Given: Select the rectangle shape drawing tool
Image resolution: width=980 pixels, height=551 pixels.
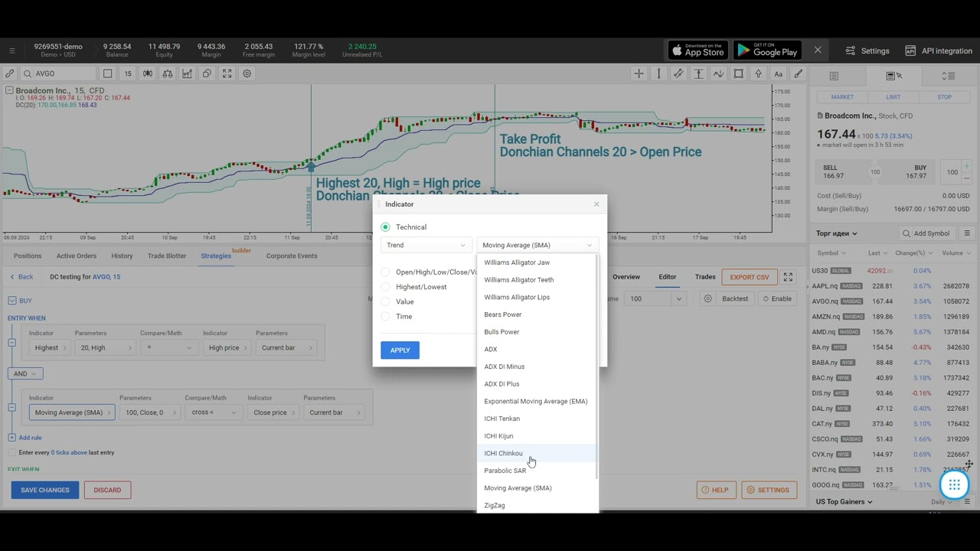Looking at the screenshot, I should click(x=738, y=73).
